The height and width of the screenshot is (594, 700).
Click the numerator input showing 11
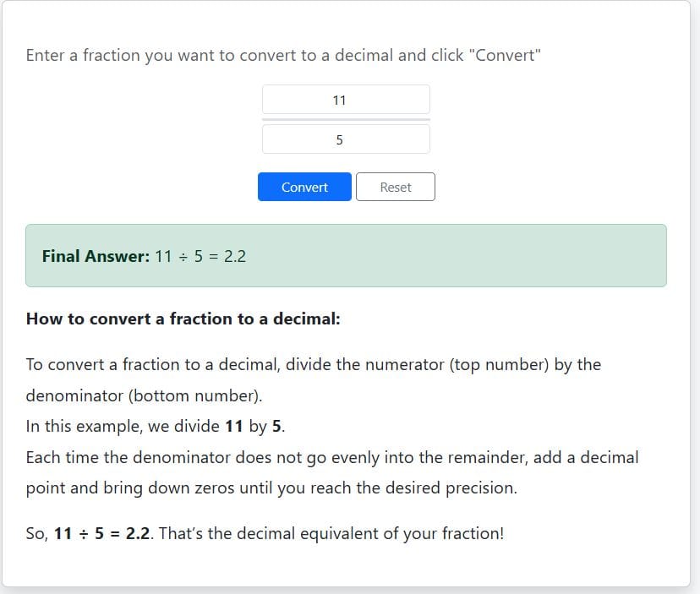point(347,99)
